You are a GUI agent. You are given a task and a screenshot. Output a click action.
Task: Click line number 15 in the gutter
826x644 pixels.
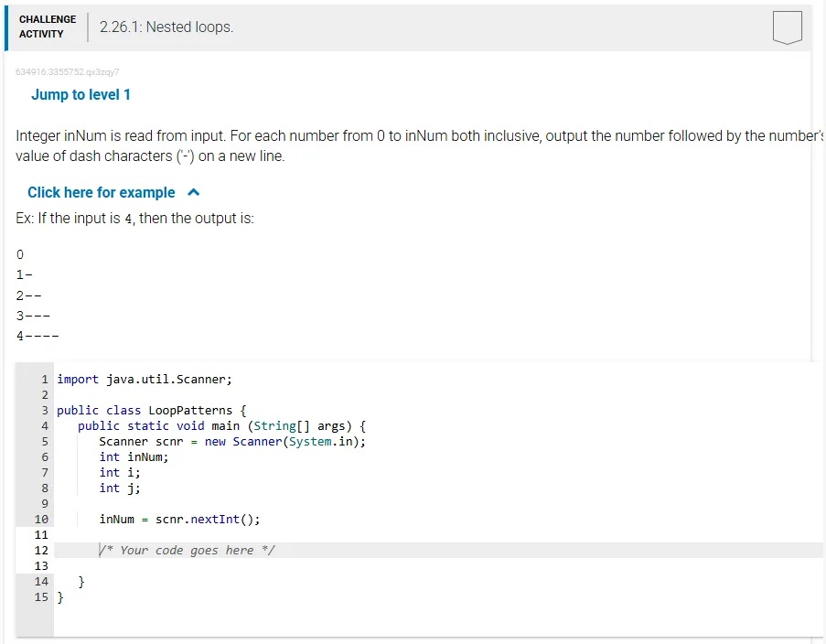[41, 597]
